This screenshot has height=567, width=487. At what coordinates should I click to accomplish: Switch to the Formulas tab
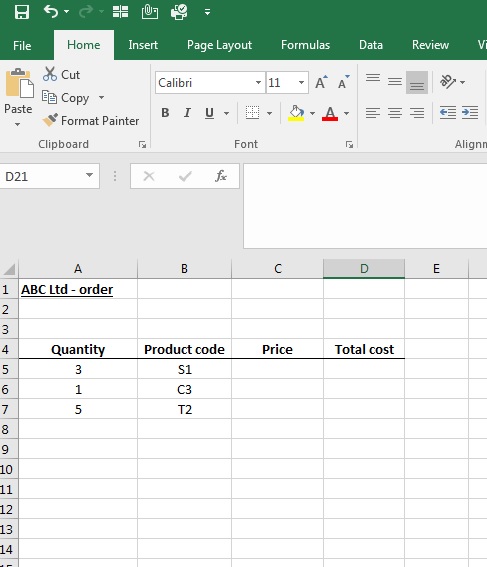point(305,45)
